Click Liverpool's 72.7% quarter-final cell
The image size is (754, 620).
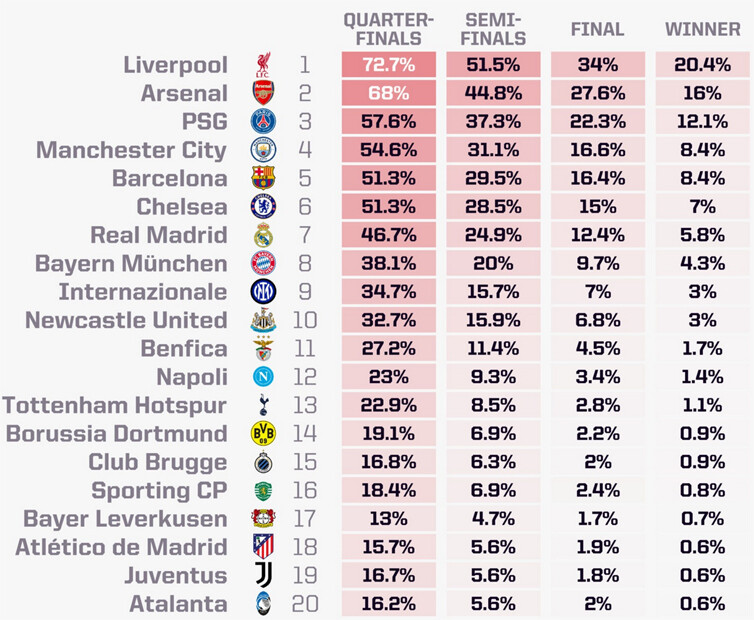coord(389,64)
